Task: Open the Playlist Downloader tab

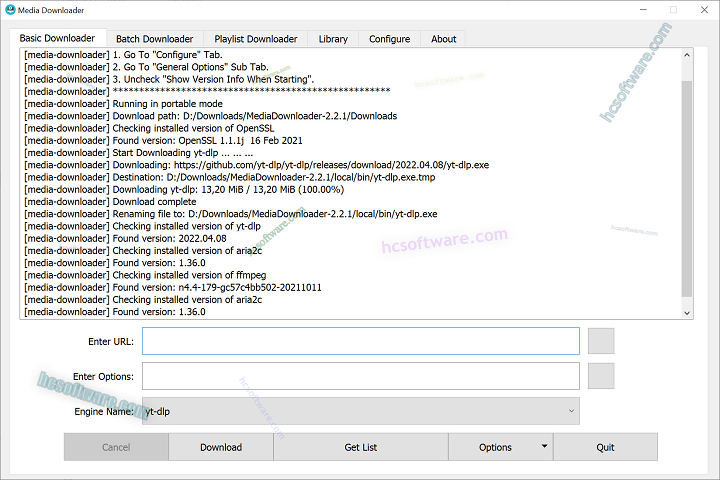Action: tap(256, 39)
